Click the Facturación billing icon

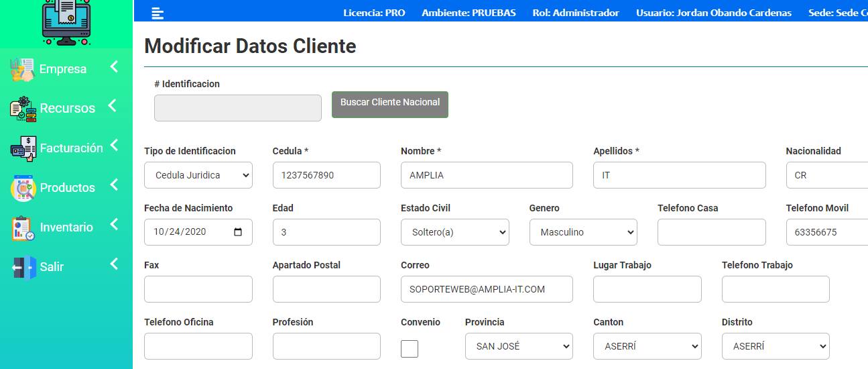point(23,148)
